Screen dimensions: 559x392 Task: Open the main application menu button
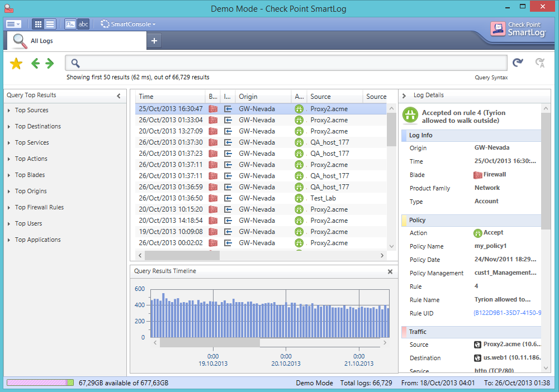click(13, 24)
